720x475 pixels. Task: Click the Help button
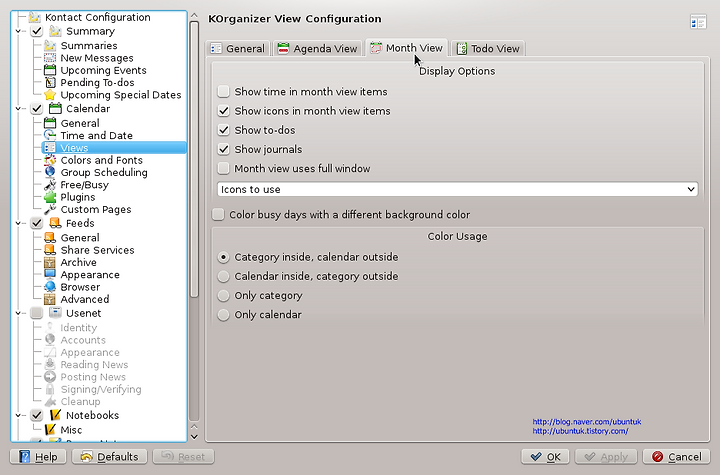pos(39,457)
